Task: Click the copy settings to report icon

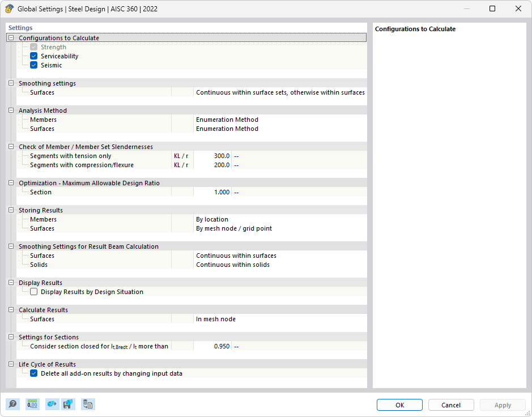Action: point(88,404)
